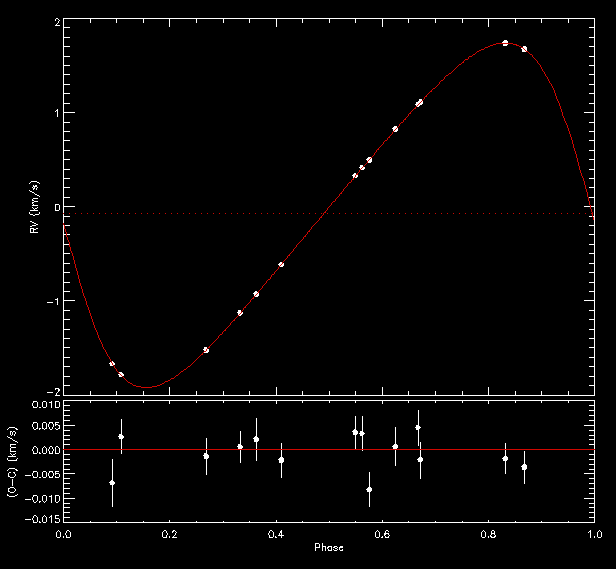Click the data point at the RV curve peak
The image size is (616, 569).
tap(505, 43)
